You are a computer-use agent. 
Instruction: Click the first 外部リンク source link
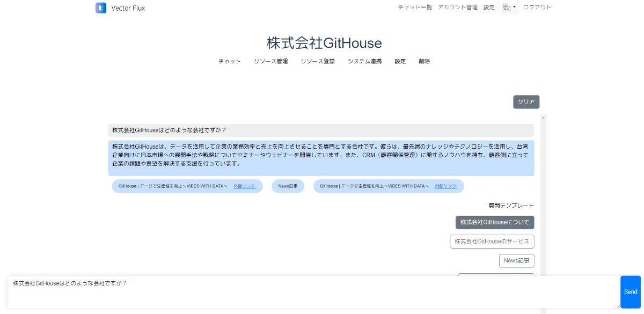point(244,186)
